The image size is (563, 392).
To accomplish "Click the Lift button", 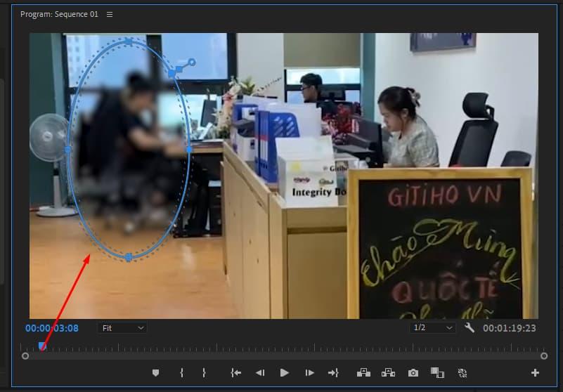I will pos(363,372).
